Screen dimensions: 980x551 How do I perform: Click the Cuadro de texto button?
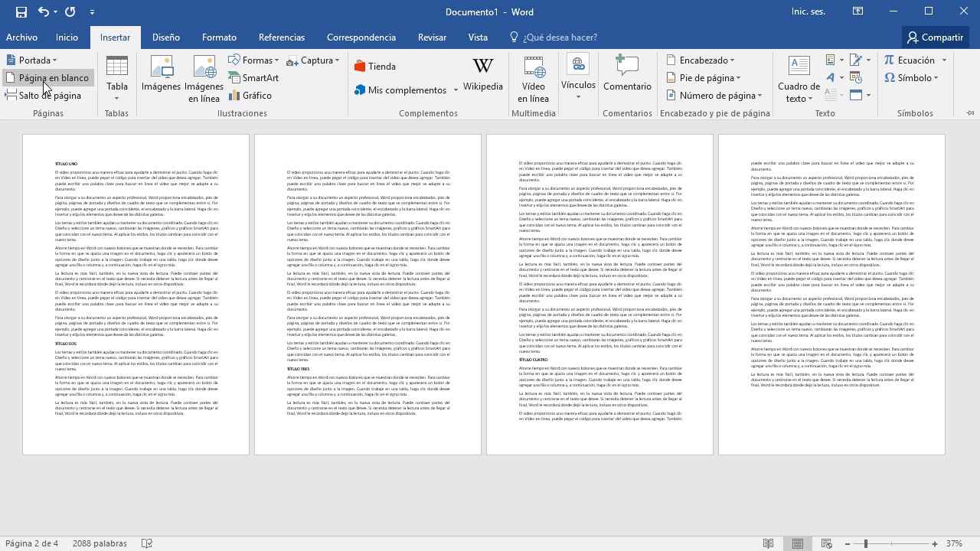(x=799, y=78)
